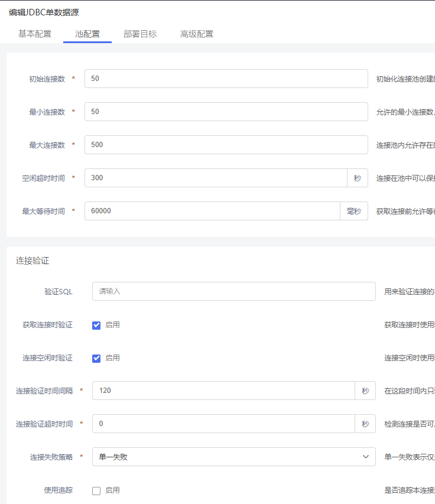Click the 获取连接时验证 label

tap(48, 324)
